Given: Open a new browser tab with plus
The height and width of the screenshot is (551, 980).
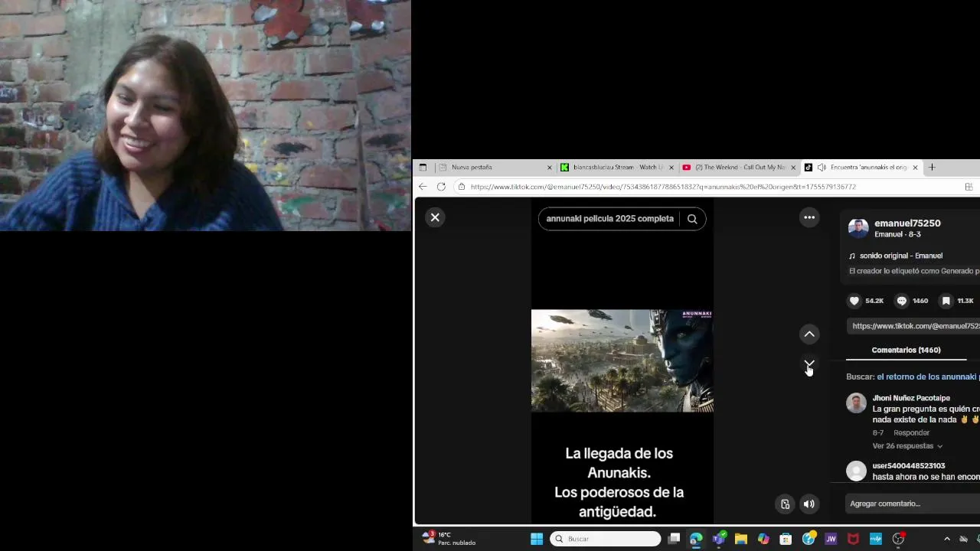Looking at the screenshot, I should tap(932, 167).
